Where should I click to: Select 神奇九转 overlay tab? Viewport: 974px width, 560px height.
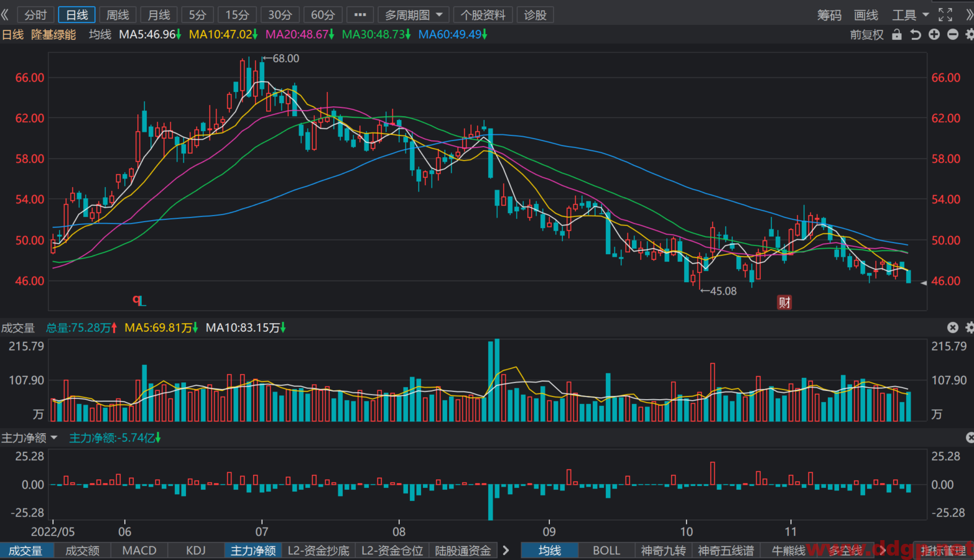click(x=663, y=551)
